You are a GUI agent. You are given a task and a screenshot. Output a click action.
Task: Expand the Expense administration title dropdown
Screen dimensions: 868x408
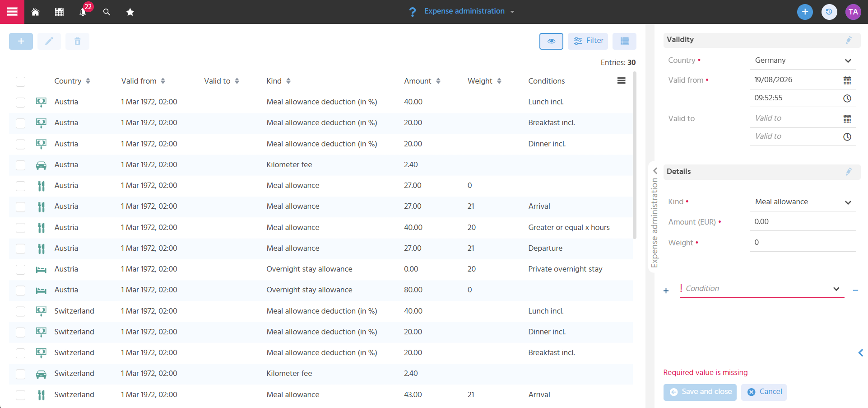coord(512,12)
